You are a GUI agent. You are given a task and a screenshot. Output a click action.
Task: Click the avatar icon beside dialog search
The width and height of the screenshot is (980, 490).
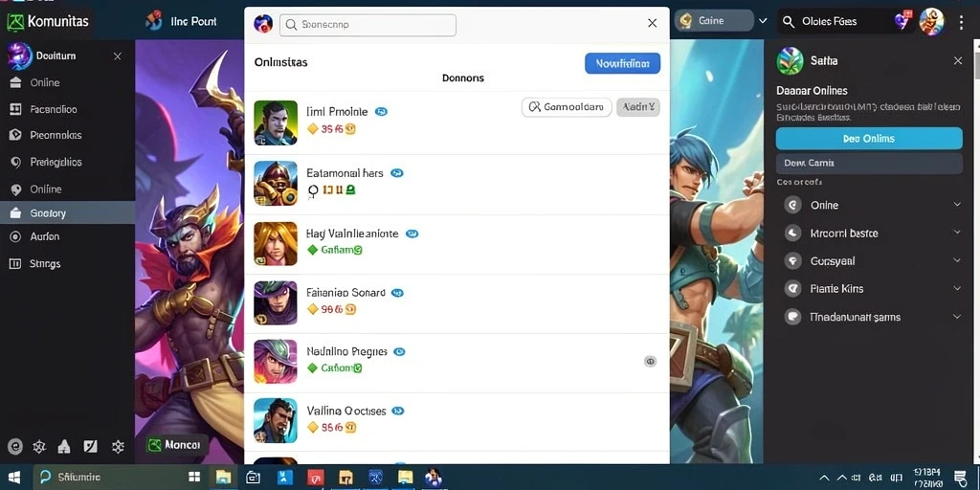click(262, 24)
